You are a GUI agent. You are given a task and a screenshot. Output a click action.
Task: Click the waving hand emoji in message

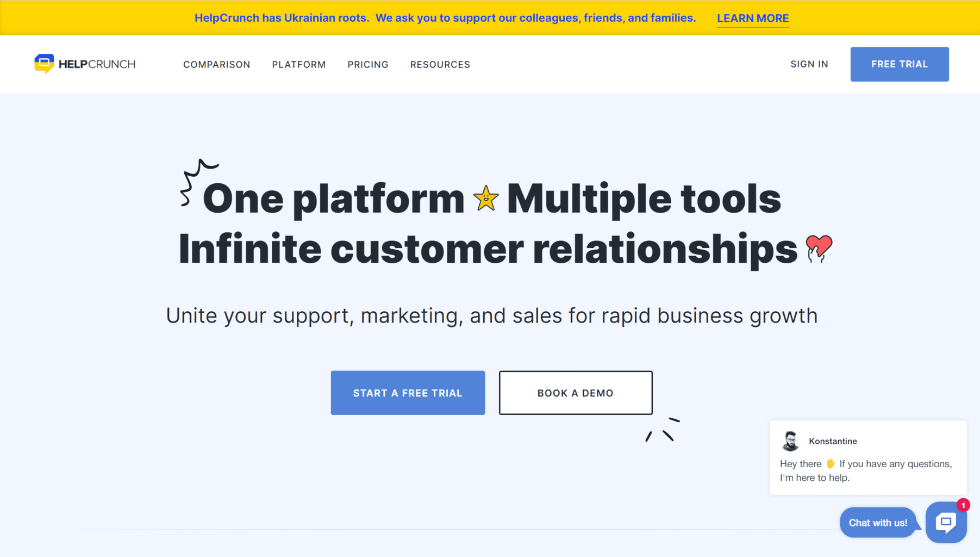pyautogui.click(x=831, y=463)
